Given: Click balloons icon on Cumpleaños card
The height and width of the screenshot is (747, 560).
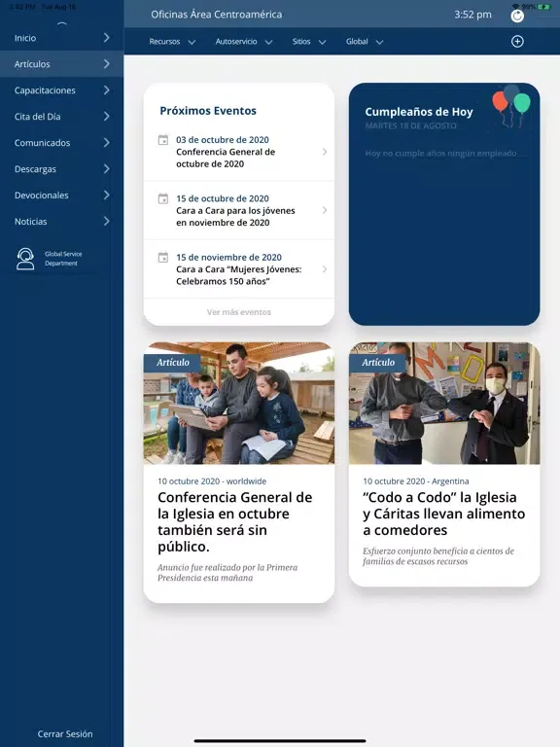Looking at the screenshot, I should (511, 106).
